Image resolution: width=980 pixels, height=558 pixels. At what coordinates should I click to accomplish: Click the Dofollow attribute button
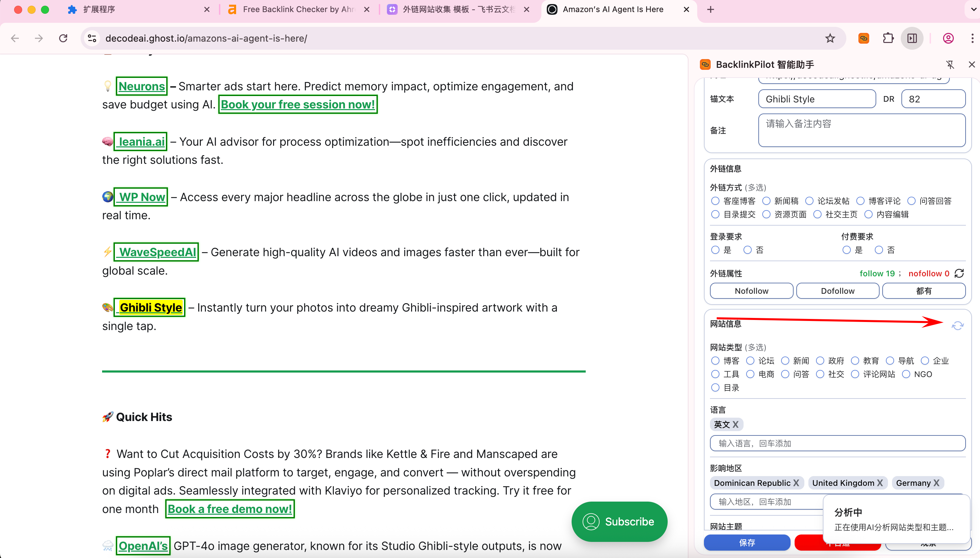(x=837, y=291)
